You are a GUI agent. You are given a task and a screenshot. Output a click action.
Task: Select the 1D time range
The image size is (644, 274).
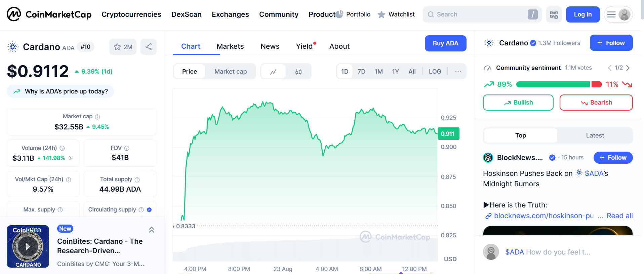[345, 71]
